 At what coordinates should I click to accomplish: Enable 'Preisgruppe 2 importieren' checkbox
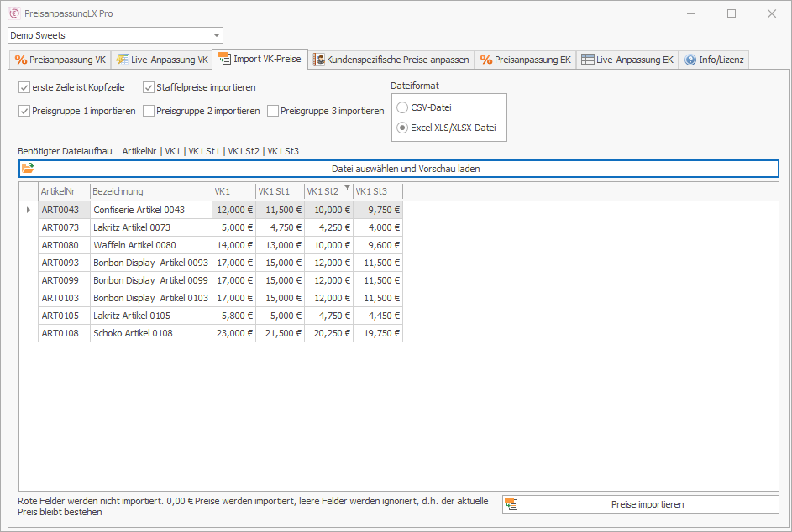coord(149,111)
